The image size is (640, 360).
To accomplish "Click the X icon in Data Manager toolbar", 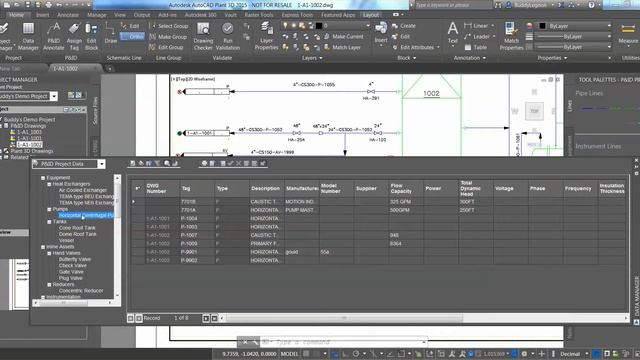I will click(239, 163).
